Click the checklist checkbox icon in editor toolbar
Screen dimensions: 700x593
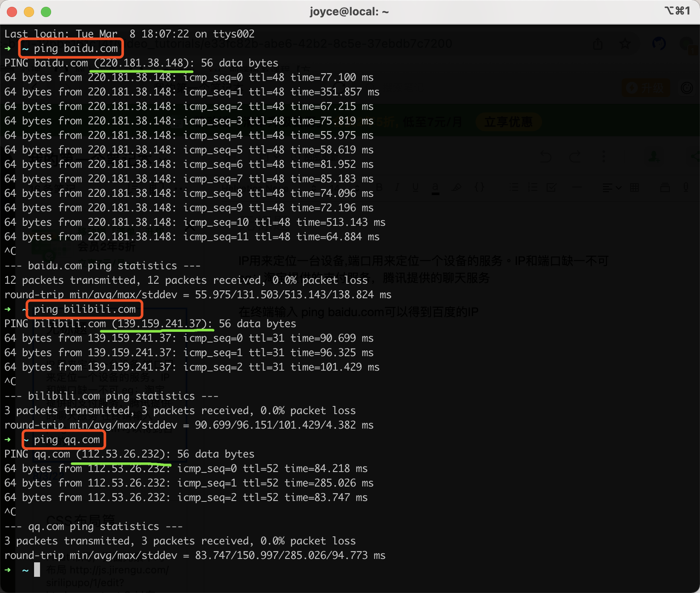pos(551,187)
